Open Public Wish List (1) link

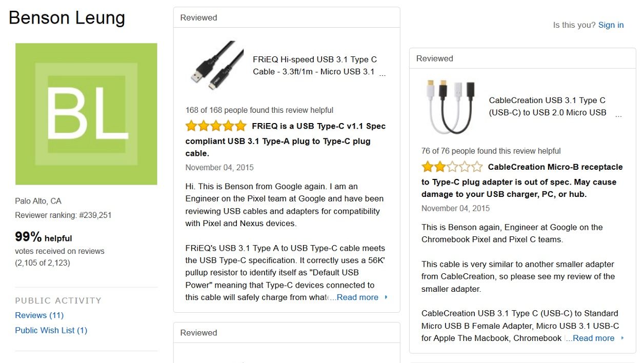pos(51,331)
